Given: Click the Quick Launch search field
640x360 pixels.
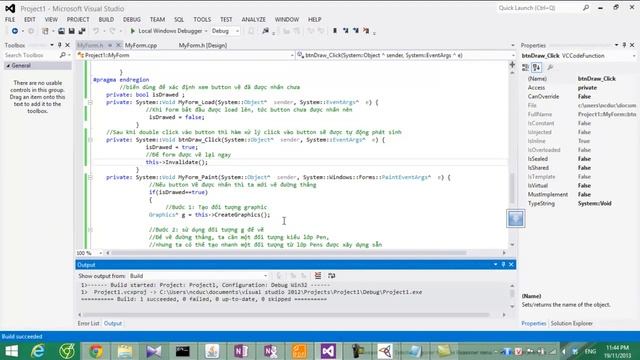Looking at the screenshot, I should point(539,8).
